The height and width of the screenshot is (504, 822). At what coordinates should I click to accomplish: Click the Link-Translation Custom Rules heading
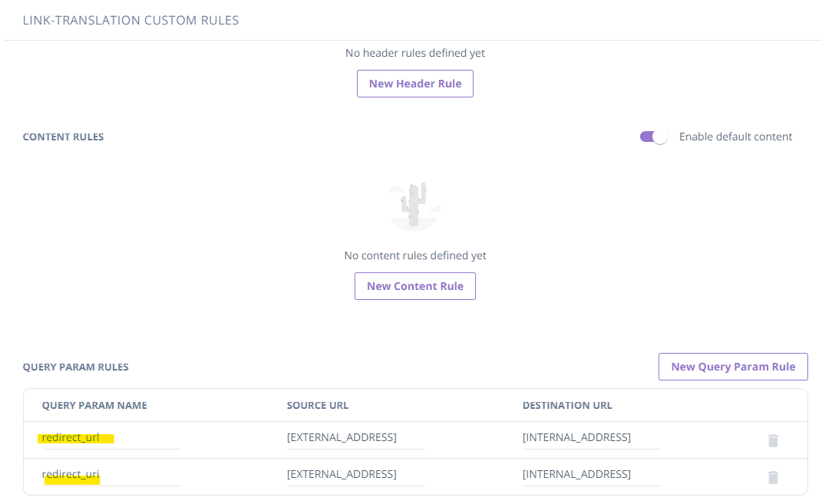click(131, 20)
